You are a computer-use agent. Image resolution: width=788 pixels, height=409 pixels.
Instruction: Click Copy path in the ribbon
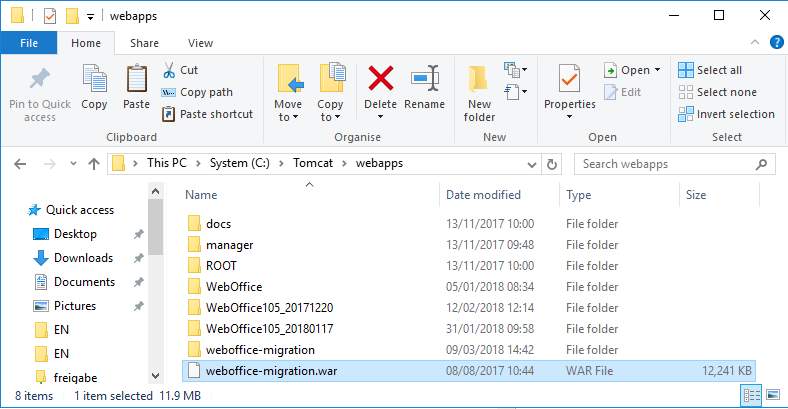click(197, 92)
